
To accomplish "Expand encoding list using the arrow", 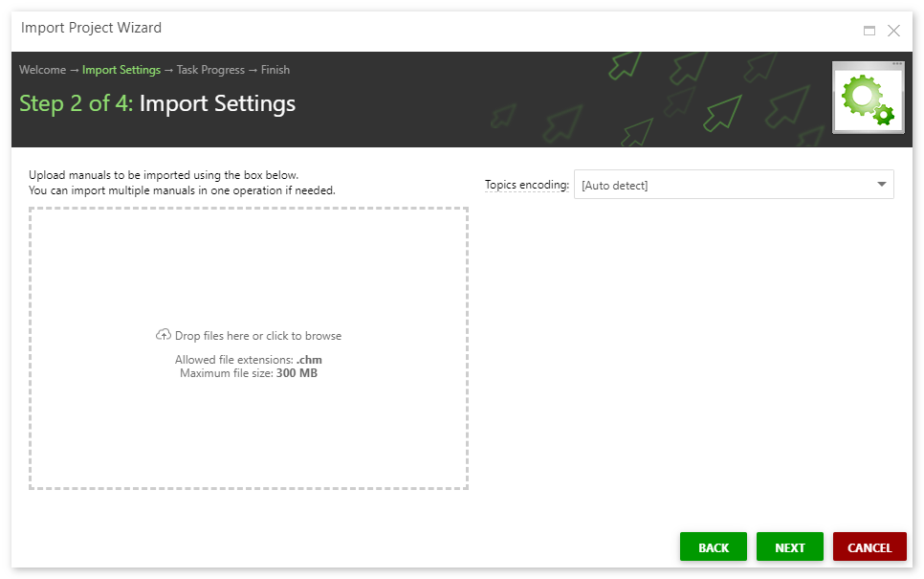I will point(882,185).
